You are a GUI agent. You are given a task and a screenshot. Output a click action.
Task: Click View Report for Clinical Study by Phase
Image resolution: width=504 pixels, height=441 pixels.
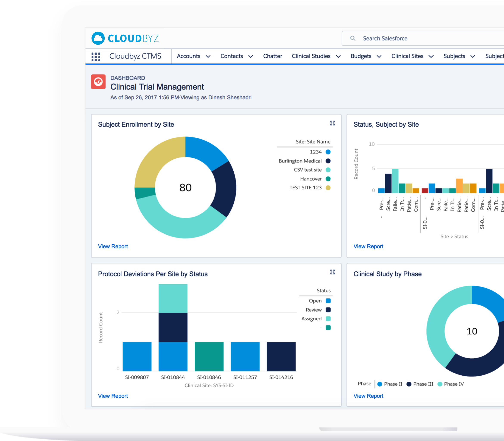click(x=368, y=396)
